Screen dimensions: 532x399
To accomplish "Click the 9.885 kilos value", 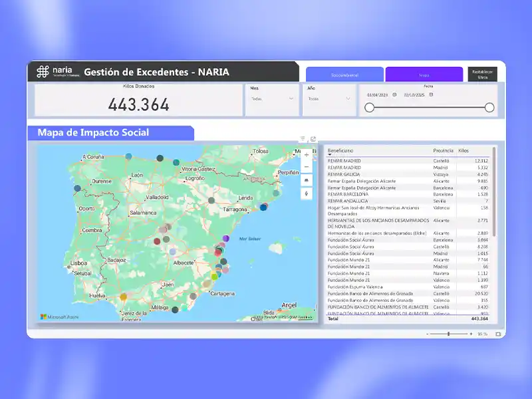I will [x=483, y=181].
